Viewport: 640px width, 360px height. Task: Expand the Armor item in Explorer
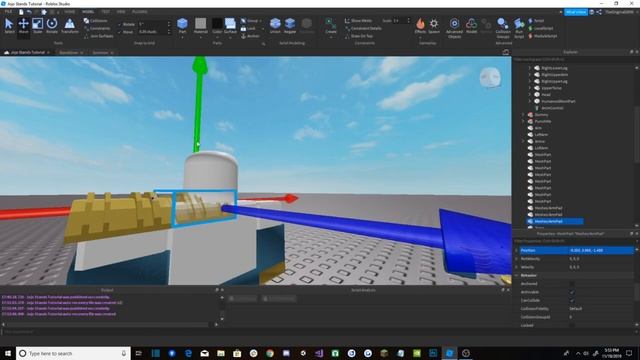point(523,141)
